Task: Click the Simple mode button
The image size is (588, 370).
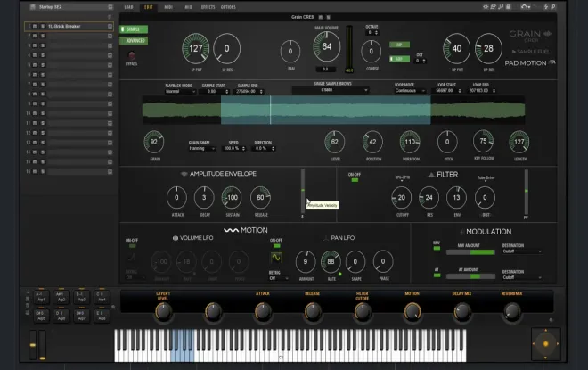Action: [x=134, y=29]
